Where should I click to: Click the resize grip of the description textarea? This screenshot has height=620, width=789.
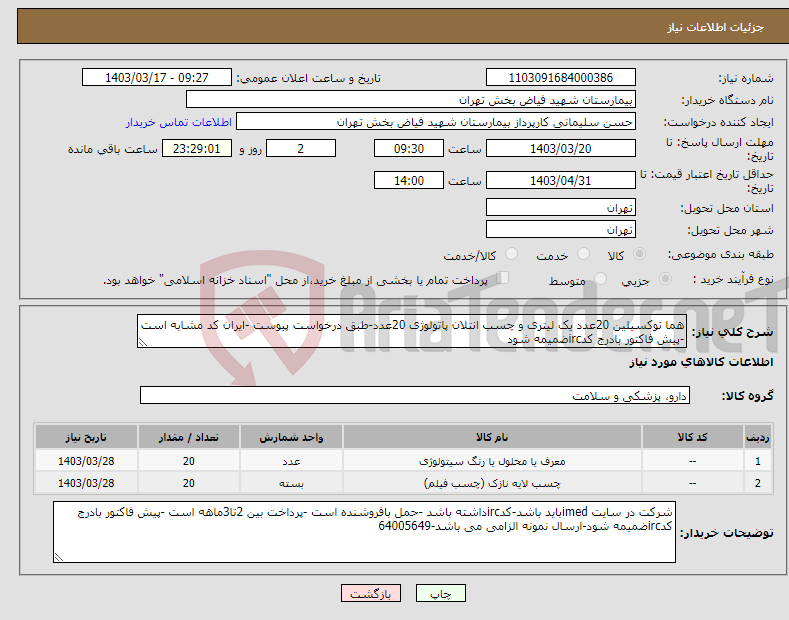pyautogui.click(x=143, y=342)
